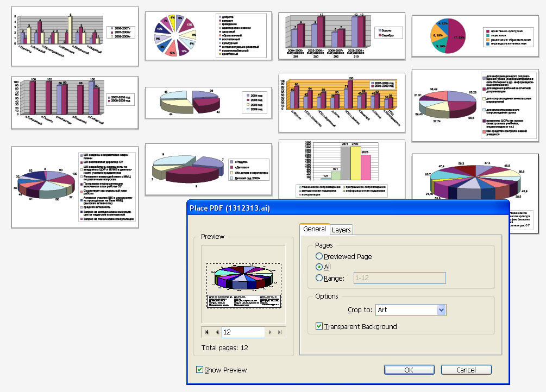Click the «Детство» legend entry
The image size is (546, 392).
(x=240, y=167)
